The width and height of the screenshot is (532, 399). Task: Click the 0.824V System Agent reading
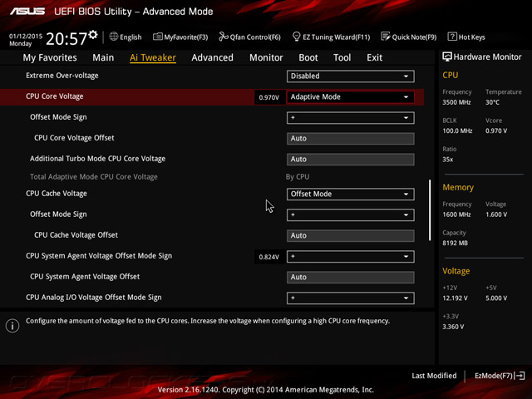pyautogui.click(x=269, y=257)
